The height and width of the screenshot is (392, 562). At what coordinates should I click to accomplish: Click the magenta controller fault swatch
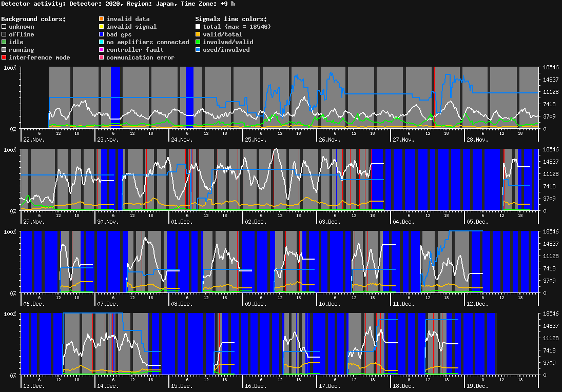coord(101,50)
